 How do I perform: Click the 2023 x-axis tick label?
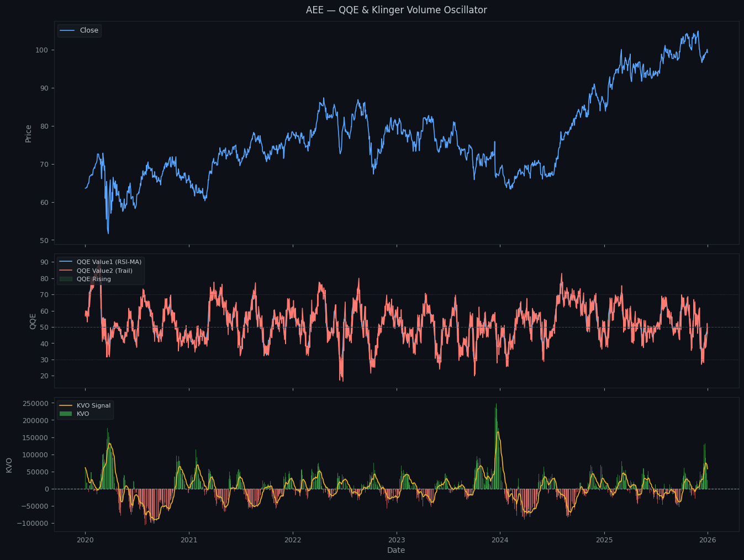pyautogui.click(x=397, y=540)
